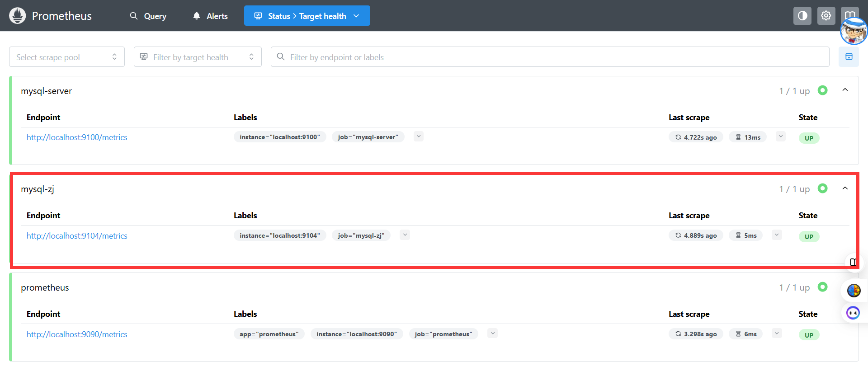Click the 1 / 1 up count for mysql-server

point(794,91)
